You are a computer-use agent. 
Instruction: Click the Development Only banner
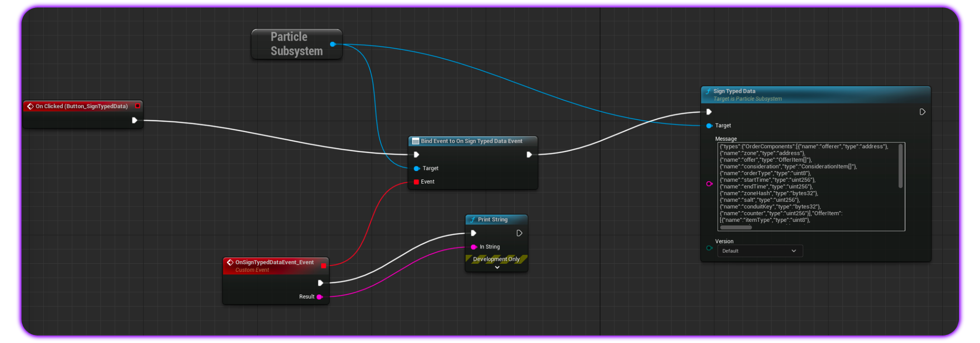point(497,259)
